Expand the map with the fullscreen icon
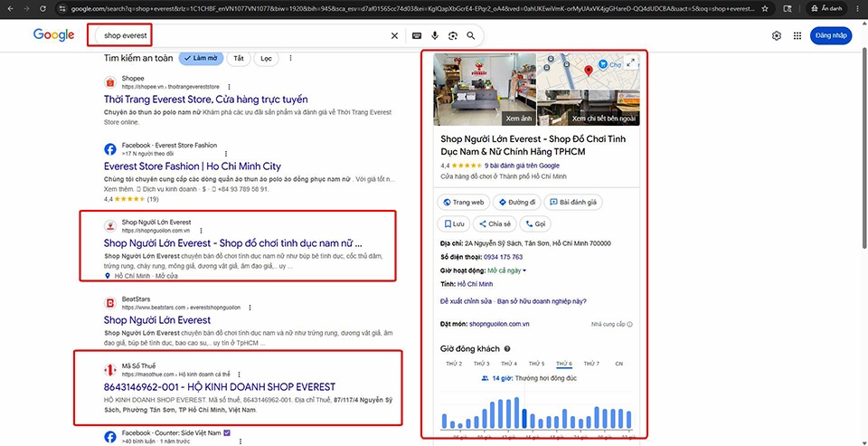Image resolution: width=868 pixels, height=446 pixels. tap(630, 62)
